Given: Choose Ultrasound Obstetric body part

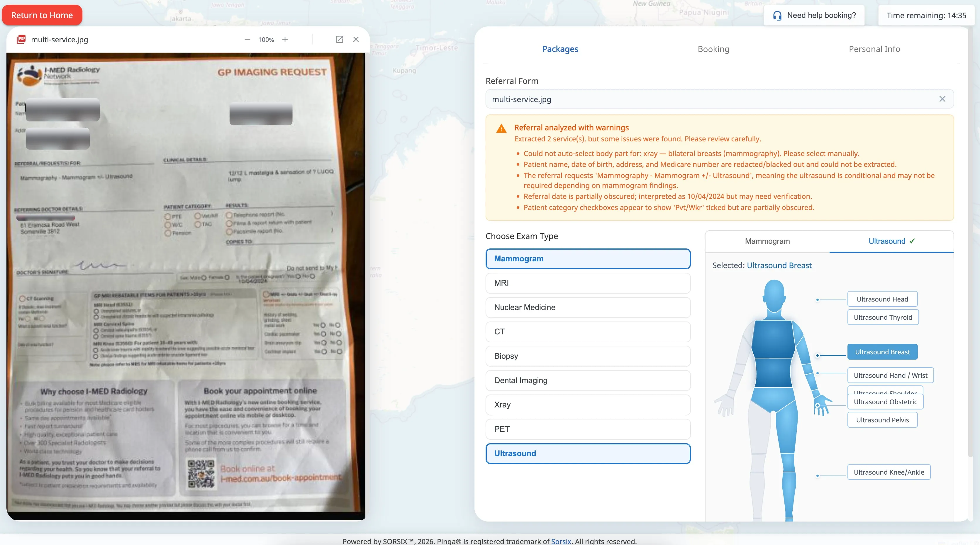Looking at the screenshot, I should coord(885,402).
